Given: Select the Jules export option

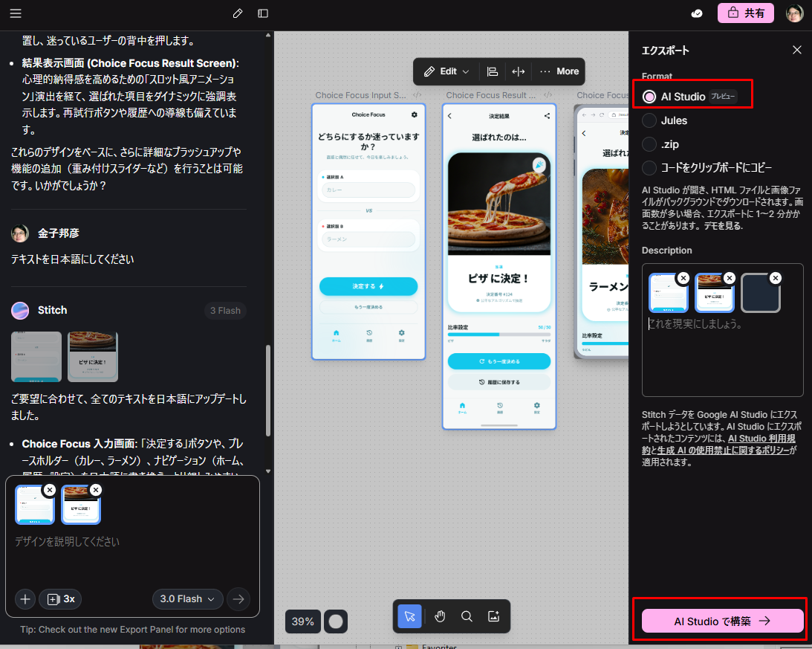Looking at the screenshot, I should pyautogui.click(x=650, y=120).
